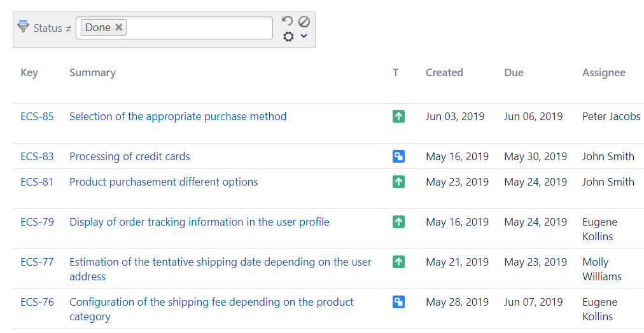Click the blue subtask icon for ECS-76
Screen dimensions: 644x333
pos(398,302)
